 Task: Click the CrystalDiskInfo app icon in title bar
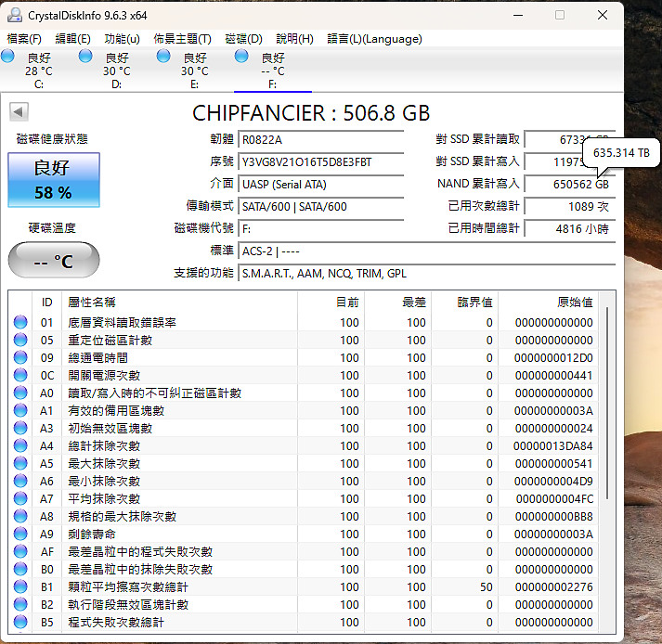point(14,15)
